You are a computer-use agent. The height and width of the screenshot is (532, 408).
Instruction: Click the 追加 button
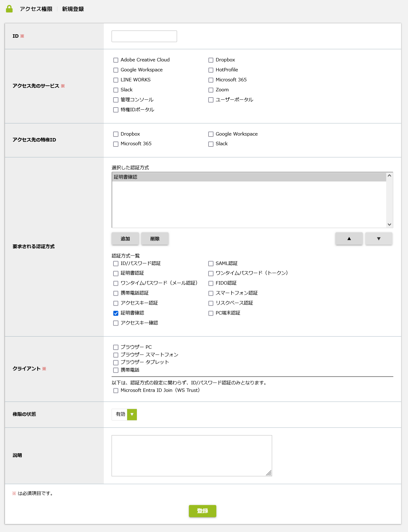(x=125, y=239)
